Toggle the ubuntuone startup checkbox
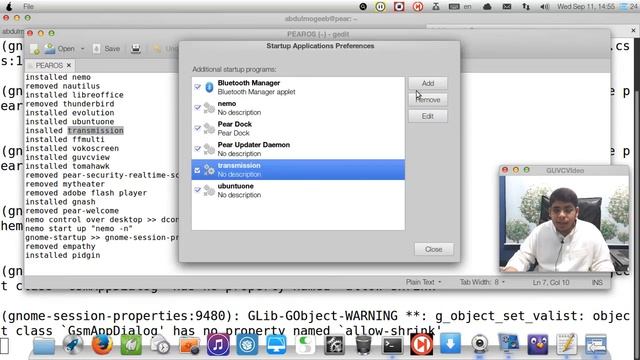The width and height of the screenshot is (640, 360). 198,190
